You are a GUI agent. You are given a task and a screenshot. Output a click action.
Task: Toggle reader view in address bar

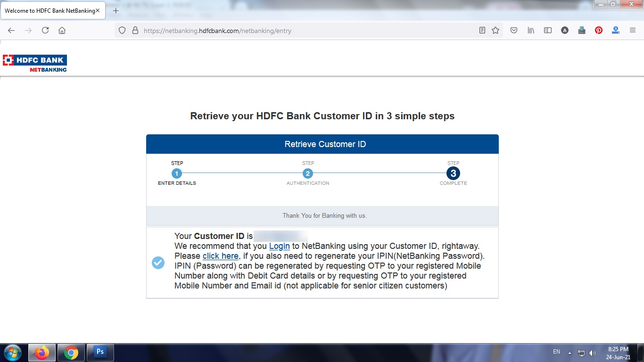click(x=482, y=30)
